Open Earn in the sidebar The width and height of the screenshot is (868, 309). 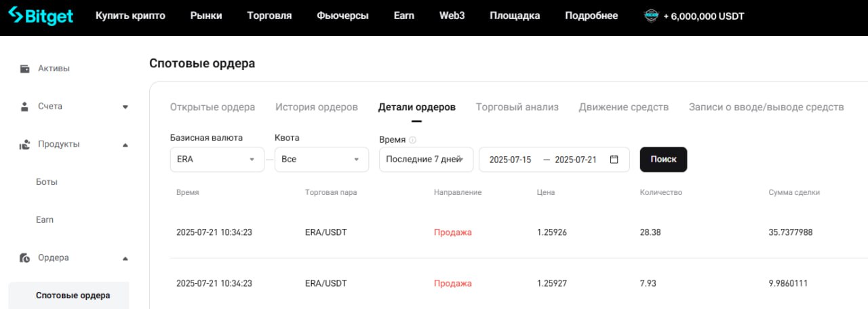point(45,220)
